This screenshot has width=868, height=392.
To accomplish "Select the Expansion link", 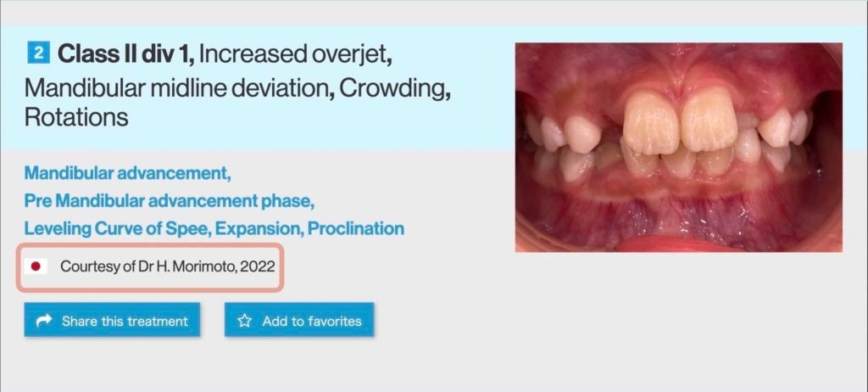I will click(x=259, y=228).
